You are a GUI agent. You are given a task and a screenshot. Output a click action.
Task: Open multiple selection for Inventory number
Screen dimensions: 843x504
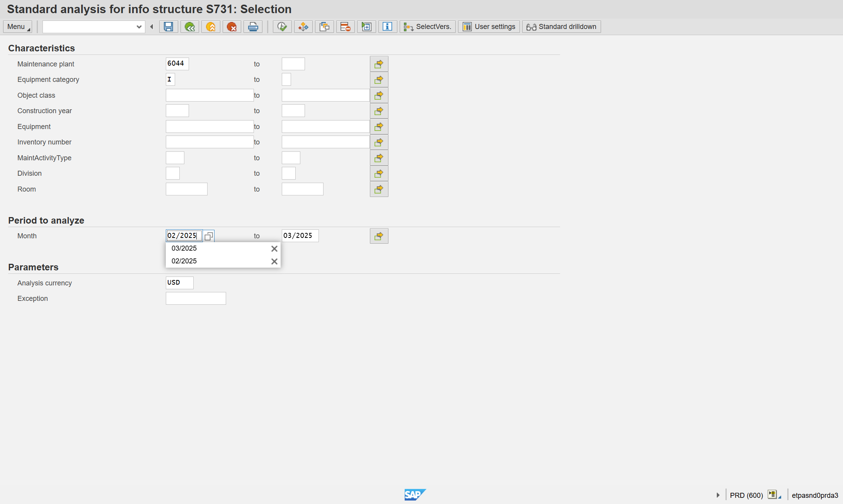379,142
